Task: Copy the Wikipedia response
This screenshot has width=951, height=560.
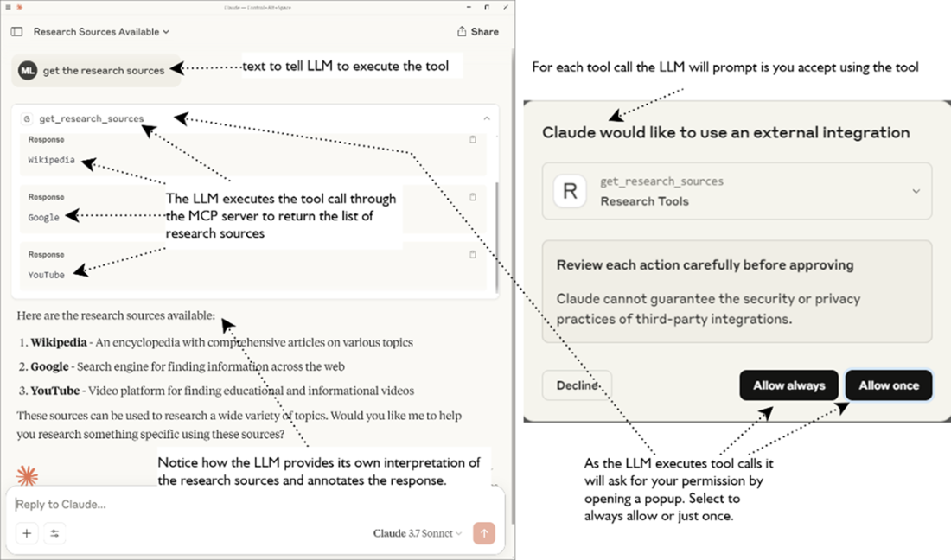Action: [x=472, y=140]
